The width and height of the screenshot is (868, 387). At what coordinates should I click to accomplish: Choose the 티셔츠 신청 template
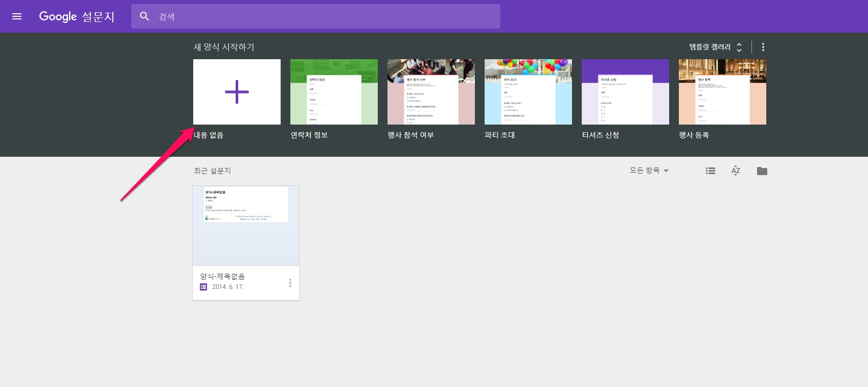(625, 92)
